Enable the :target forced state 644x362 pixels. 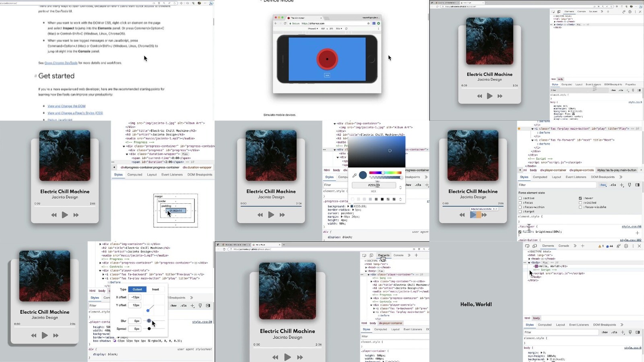(x=520, y=211)
